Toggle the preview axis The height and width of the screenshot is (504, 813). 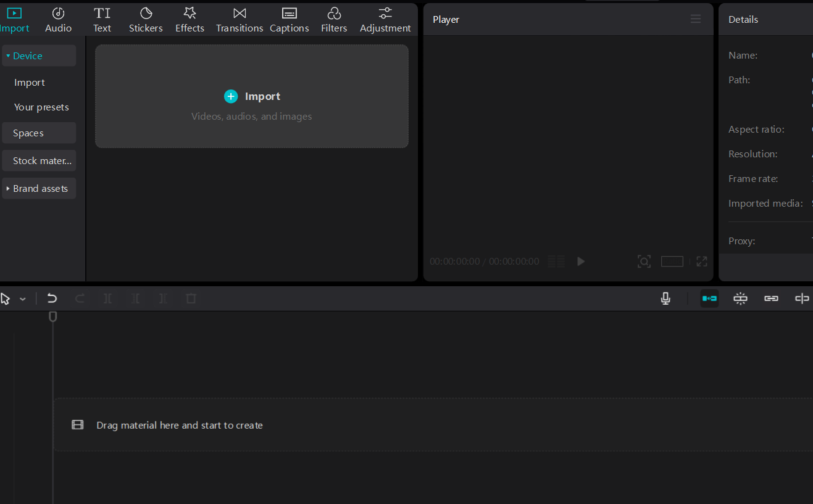click(802, 299)
